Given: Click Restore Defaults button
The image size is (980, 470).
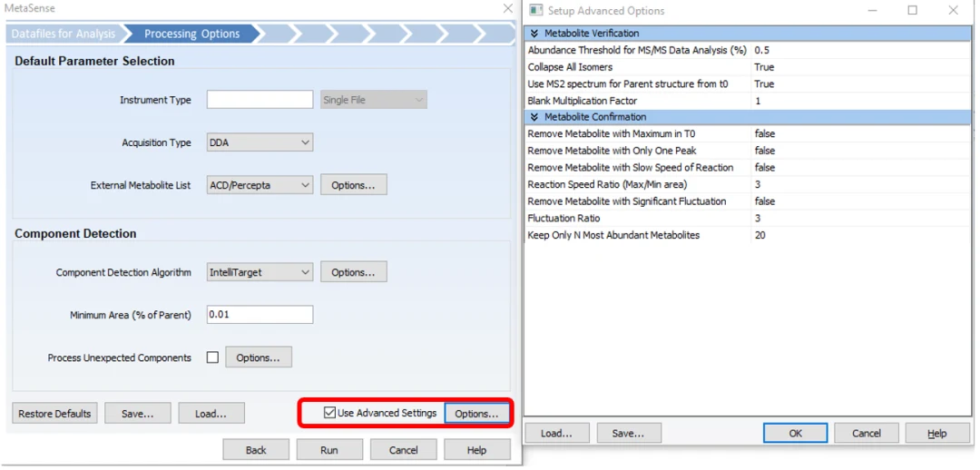Looking at the screenshot, I should [55, 414].
